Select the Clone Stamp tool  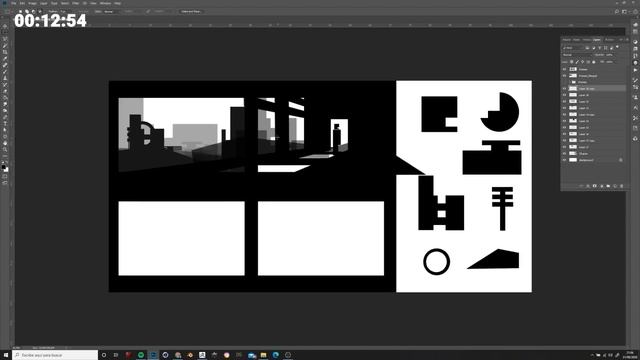pyautogui.click(x=5, y=78)
